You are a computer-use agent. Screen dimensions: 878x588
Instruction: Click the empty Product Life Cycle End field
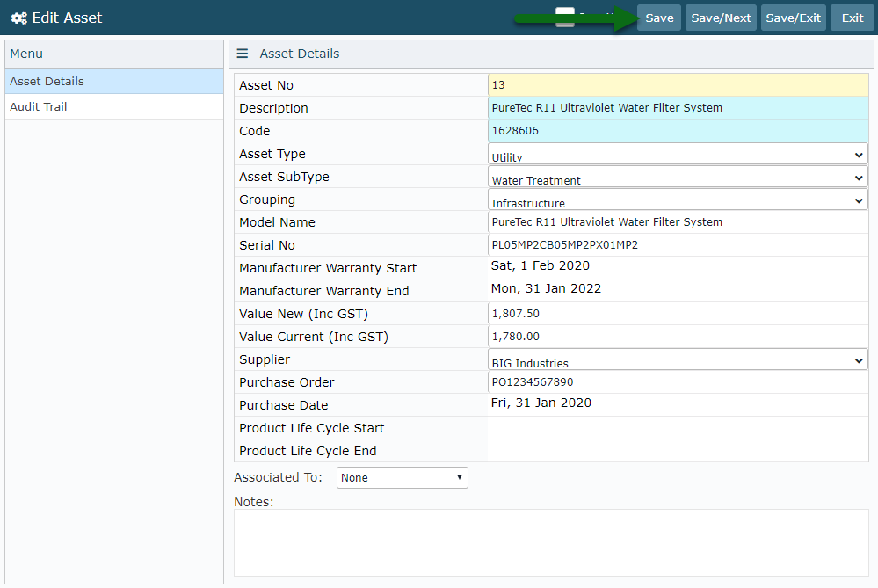click(678, 451)
